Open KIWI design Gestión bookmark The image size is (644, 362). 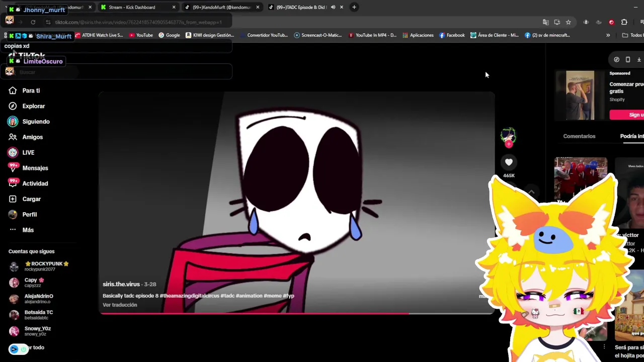click(x=210, y=35)
